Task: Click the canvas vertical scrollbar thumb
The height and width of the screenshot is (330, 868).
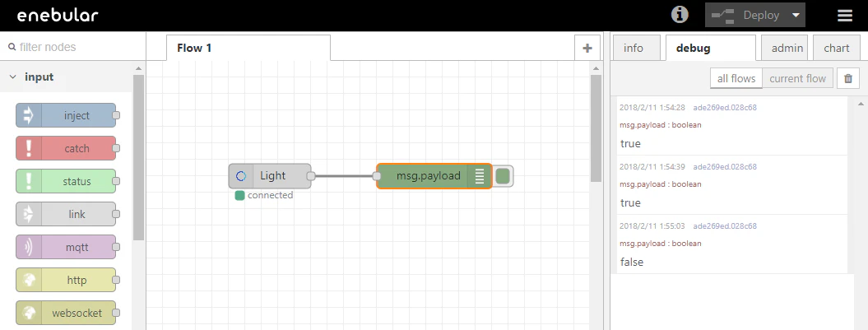Action: pos(596,128)
